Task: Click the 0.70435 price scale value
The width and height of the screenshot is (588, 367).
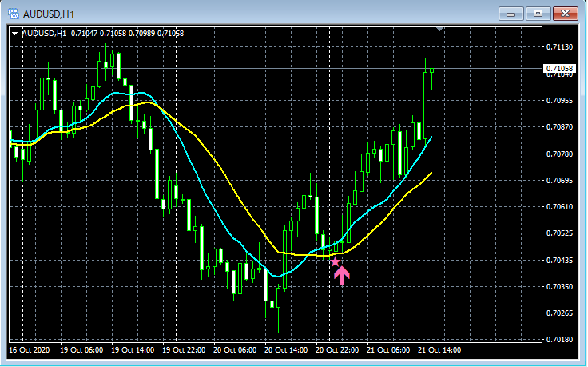Action: (x=559, y=260)
